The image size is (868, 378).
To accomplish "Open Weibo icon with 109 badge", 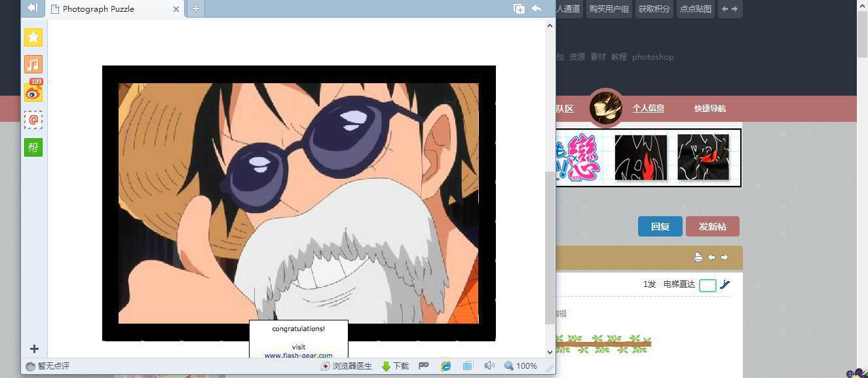I will 33,93.
